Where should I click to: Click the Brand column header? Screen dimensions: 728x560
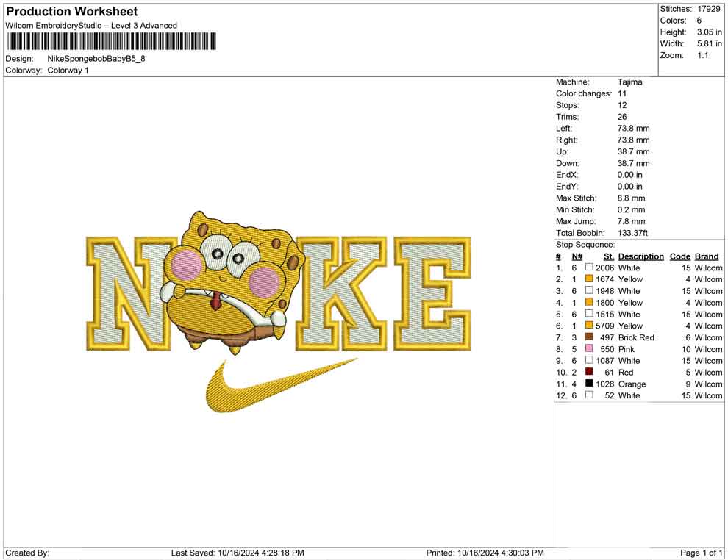click(x=707, y=256)
